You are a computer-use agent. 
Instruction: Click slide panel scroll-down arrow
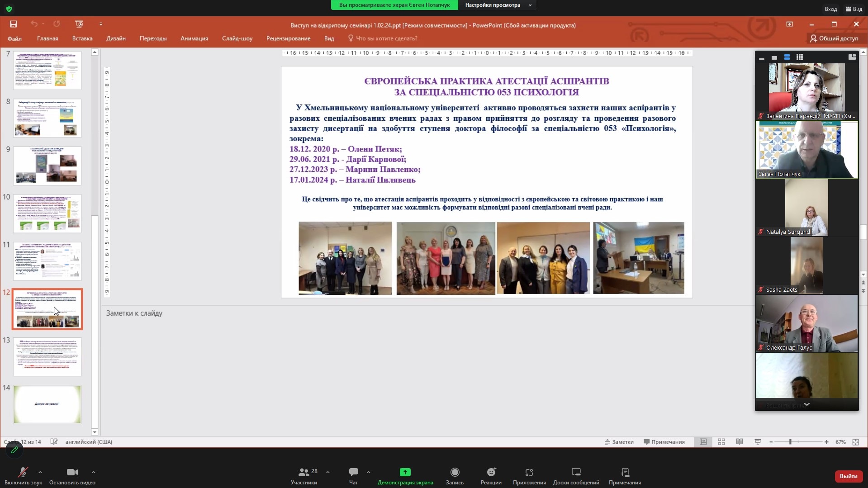(95, 432)
